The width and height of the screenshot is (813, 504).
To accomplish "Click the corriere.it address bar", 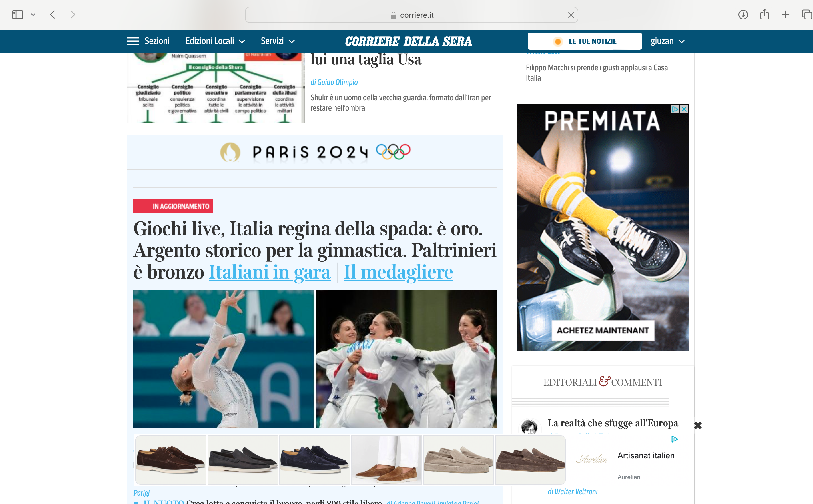I will pyautogui.click(x=411, y=15).
